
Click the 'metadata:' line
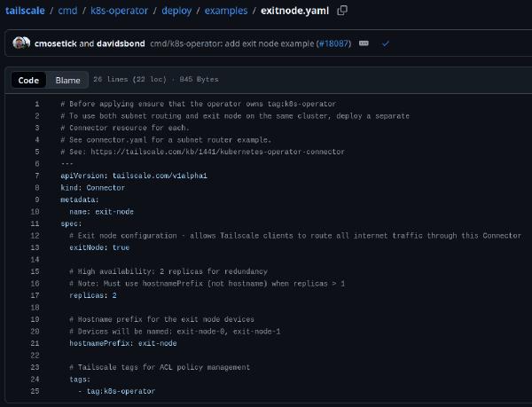[x=80, y=200]
